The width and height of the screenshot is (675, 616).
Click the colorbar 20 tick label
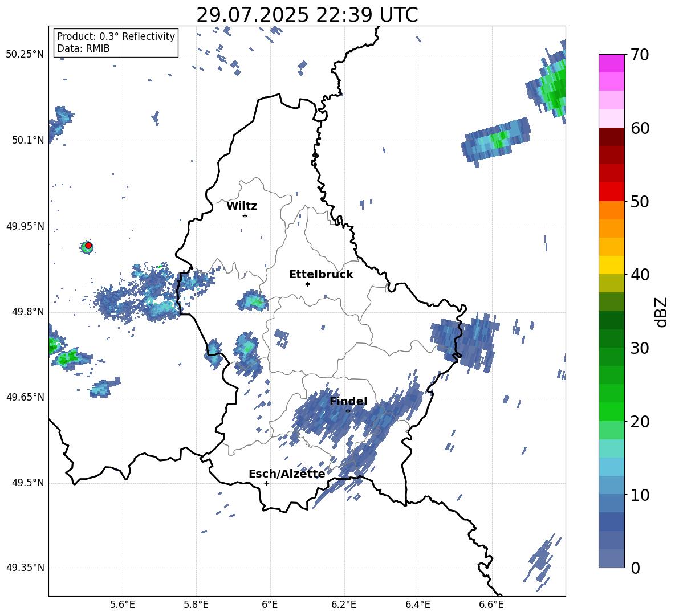pos(640,421)
